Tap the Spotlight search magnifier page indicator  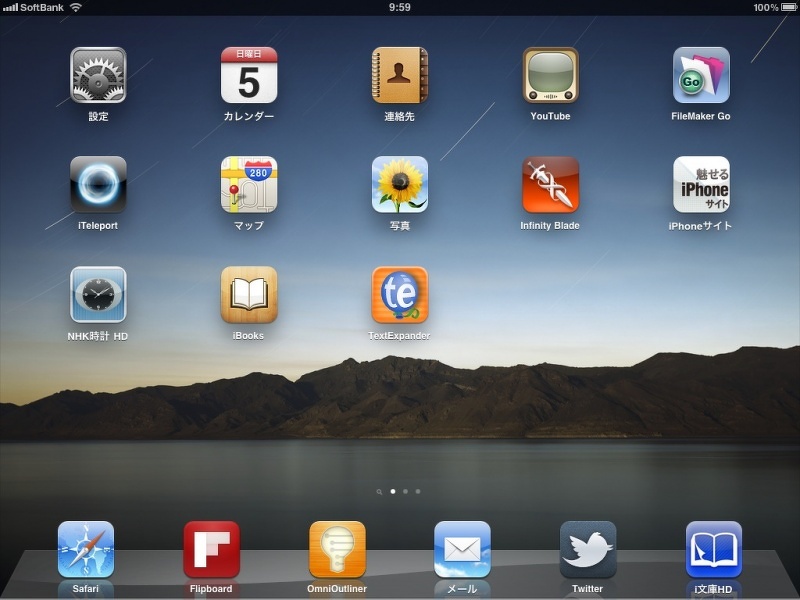379,492
